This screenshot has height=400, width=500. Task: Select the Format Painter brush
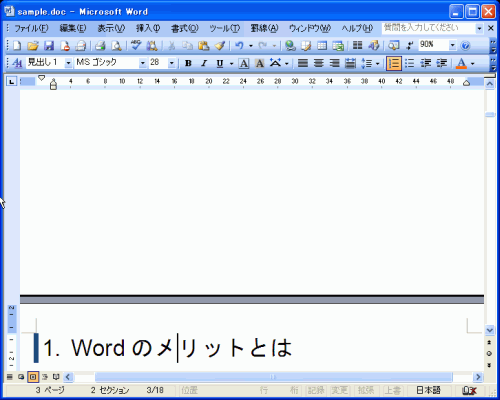point(220,45)
